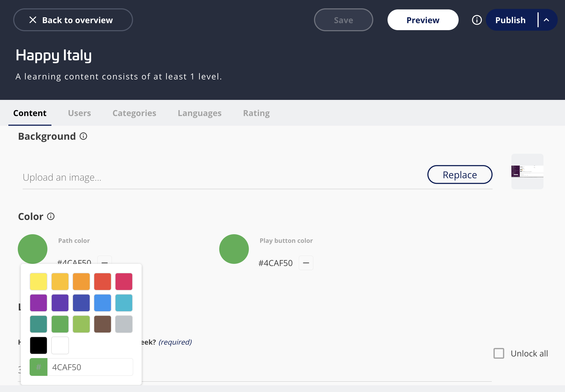This screenshot has height=392, width=565.
Task: Click the info icon beside Color heading
Action: click(51, 216)
